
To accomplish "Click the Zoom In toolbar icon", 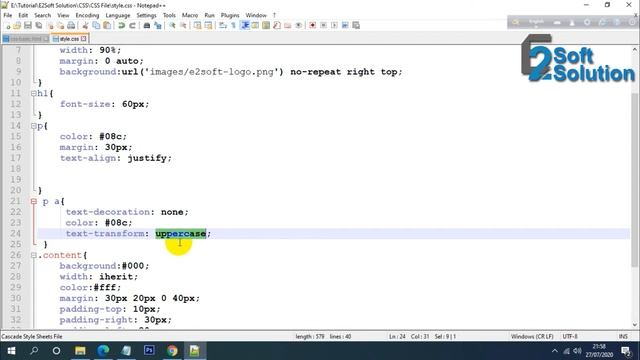I will coord(172,25).
